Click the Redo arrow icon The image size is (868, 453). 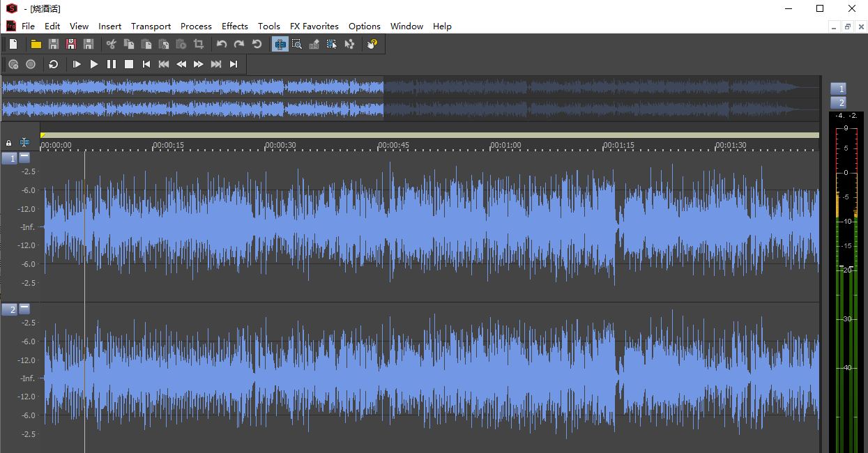pyautogui.click(x=239, y=44)
